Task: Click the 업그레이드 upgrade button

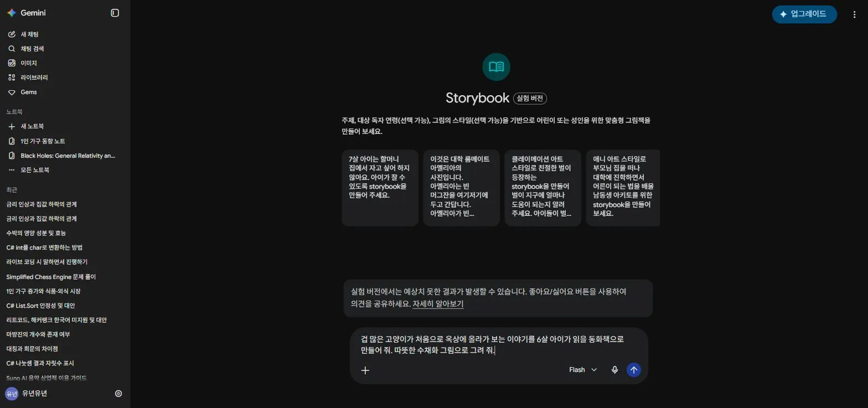Action: tap(804, 14)
